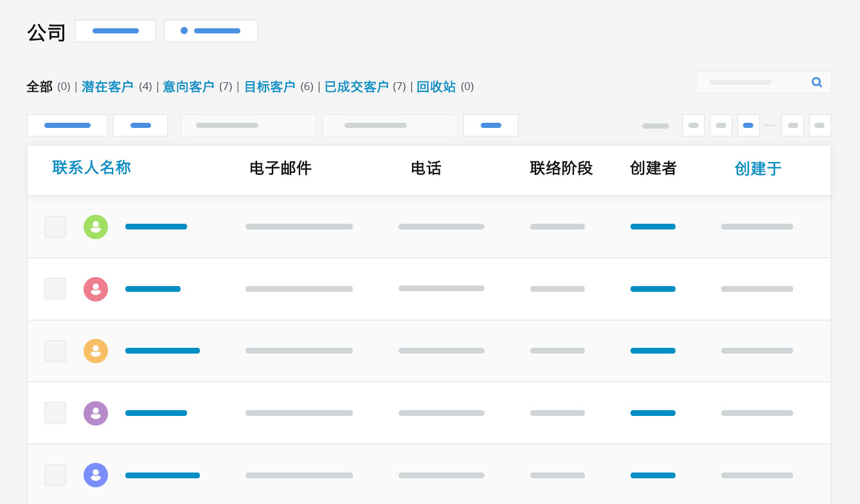Tick the checkbox in the purple avatar row
The height and width of the screenshot is (504, 860).
coord(55,413)
